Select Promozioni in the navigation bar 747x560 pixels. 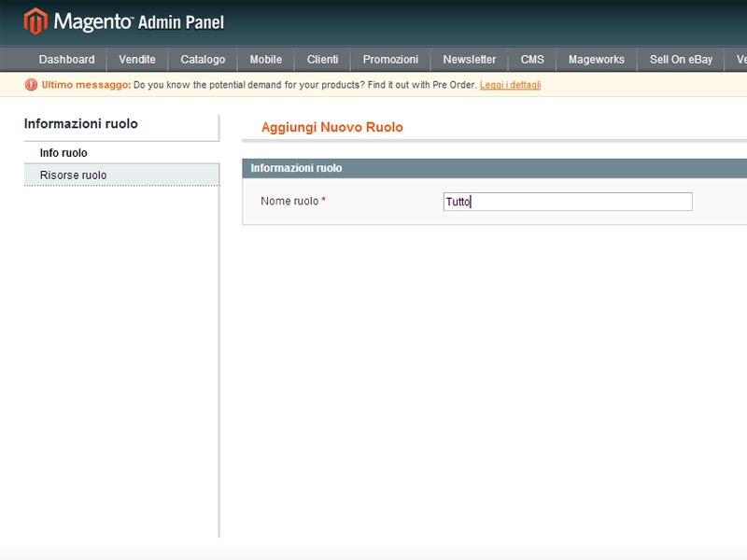[390, 60]
